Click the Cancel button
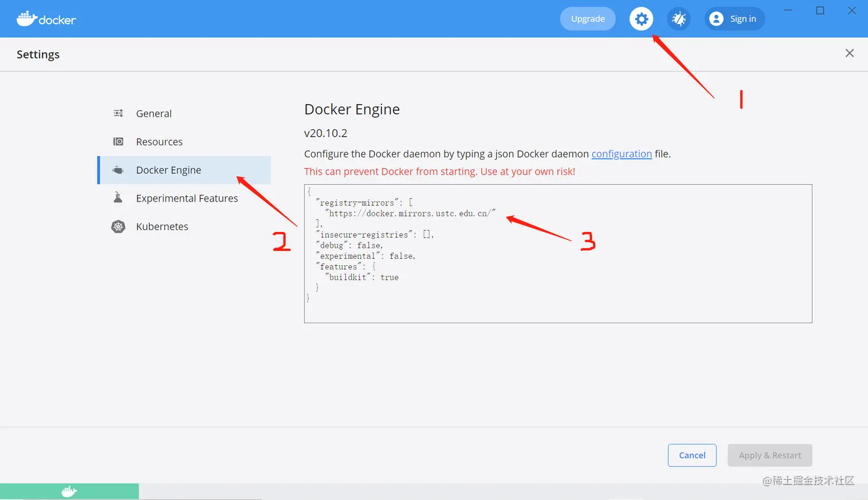 click(692, 455)
